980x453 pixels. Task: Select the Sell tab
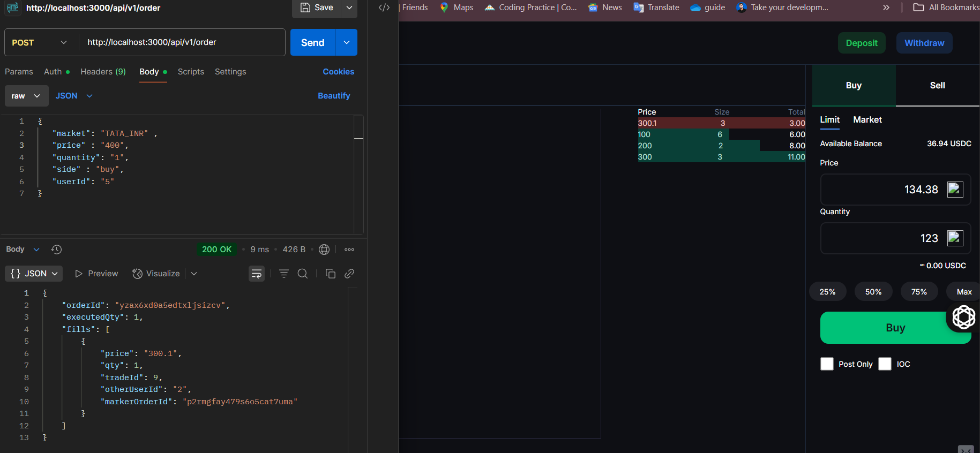pos(938,85)
